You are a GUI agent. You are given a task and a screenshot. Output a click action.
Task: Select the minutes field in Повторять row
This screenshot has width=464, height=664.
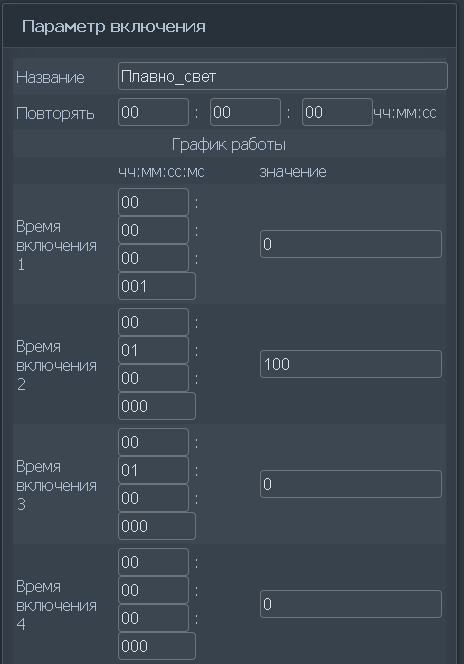pos(246,112)
